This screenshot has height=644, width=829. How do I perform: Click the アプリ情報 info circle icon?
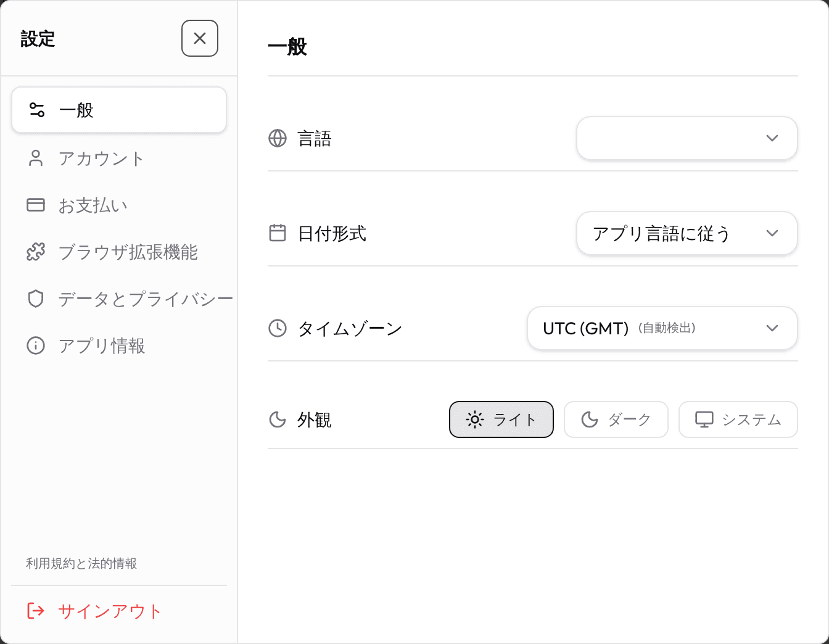click(x=36, y=345)
